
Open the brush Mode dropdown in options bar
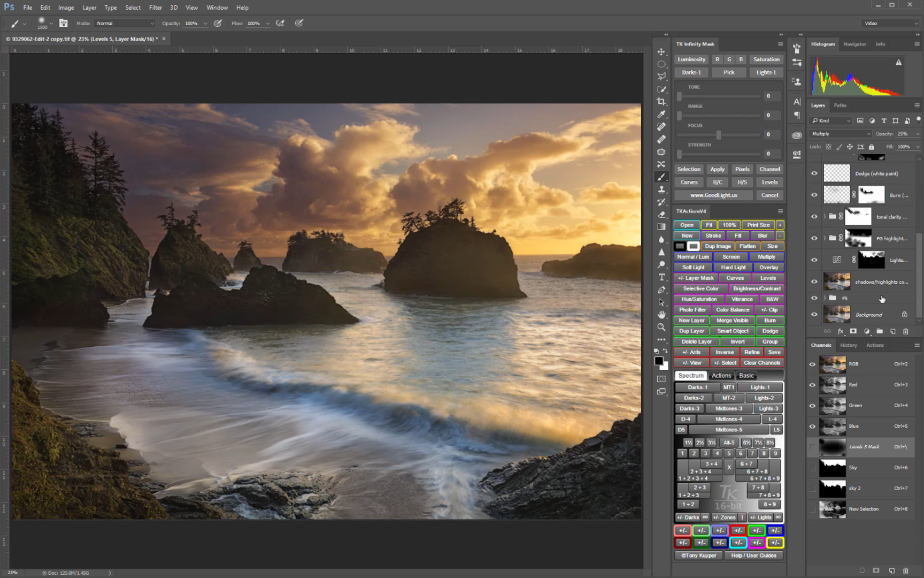click(x=125, y=24)
